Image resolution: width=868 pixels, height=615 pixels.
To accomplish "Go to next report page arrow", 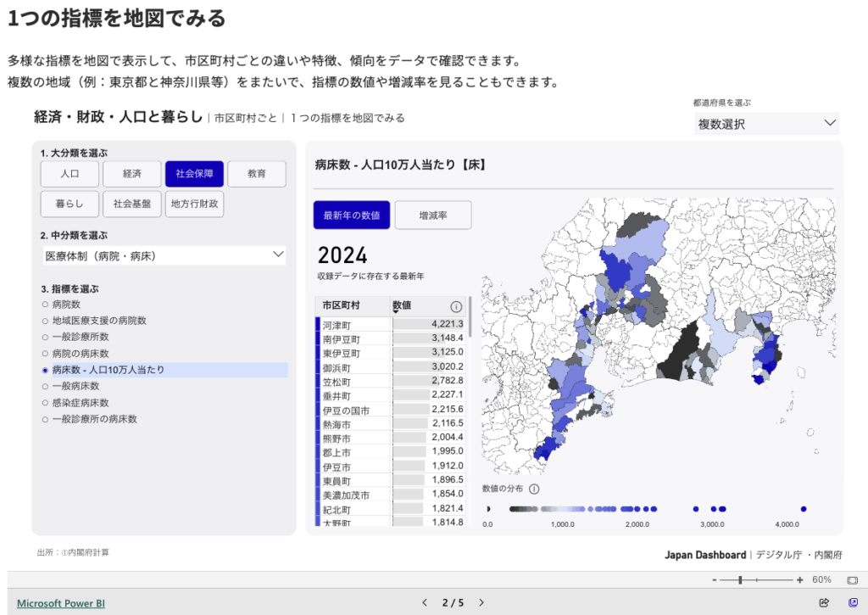I will click(x=481, y=603).
